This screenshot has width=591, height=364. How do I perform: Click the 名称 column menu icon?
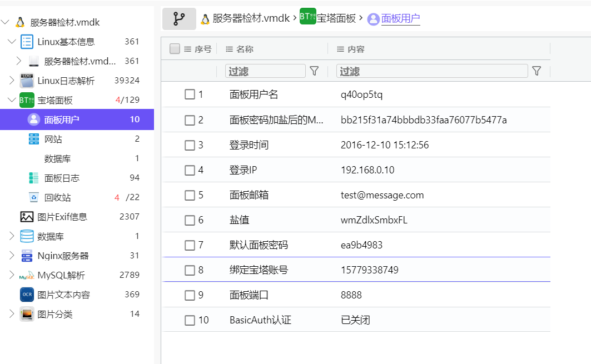pos(229,49)
